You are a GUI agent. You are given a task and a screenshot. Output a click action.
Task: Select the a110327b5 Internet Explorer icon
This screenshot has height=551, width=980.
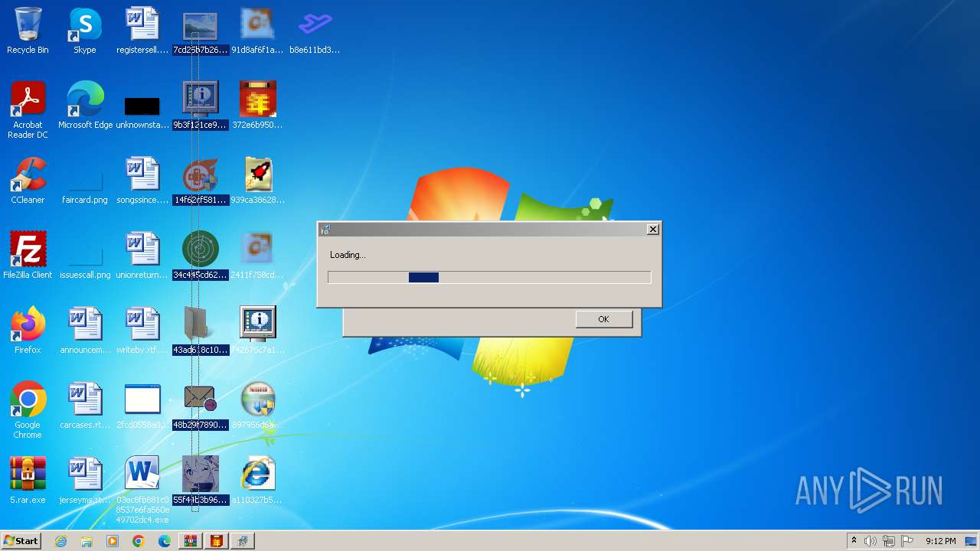click(257, 481)
